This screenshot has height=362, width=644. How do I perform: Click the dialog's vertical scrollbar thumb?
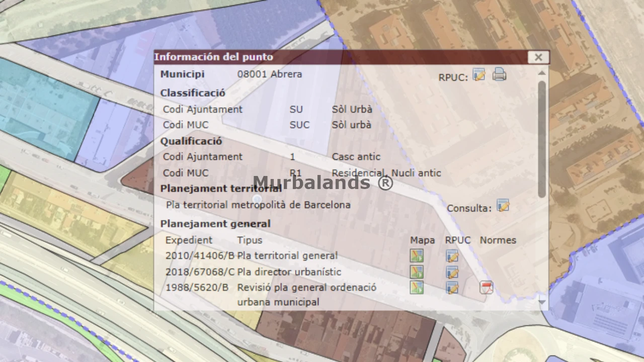pyautogui.click(x=542, y=138)
